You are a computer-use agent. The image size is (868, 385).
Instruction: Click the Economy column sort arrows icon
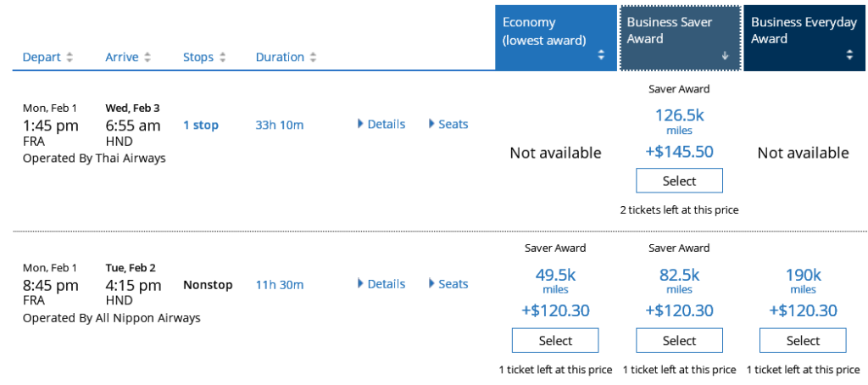(x=602, y=55)
